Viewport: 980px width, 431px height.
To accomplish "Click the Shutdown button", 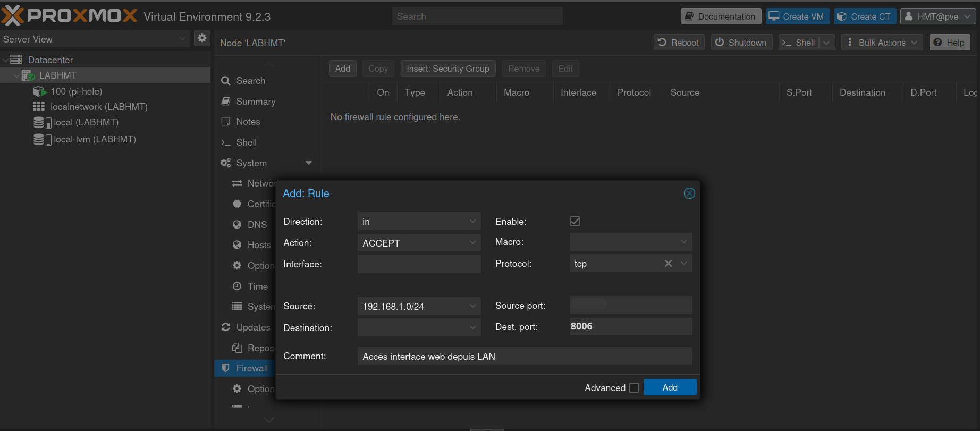I will coord(741,43).
